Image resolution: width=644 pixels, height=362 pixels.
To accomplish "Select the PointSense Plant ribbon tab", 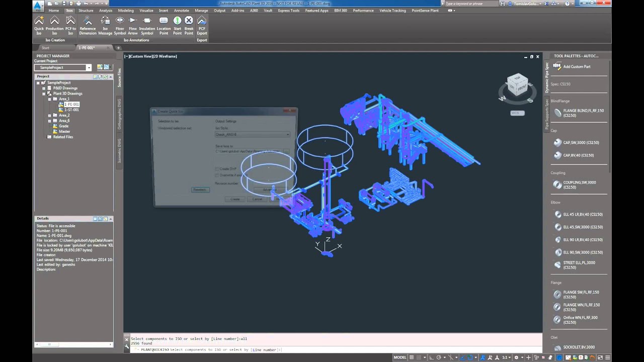I will 425,10.
